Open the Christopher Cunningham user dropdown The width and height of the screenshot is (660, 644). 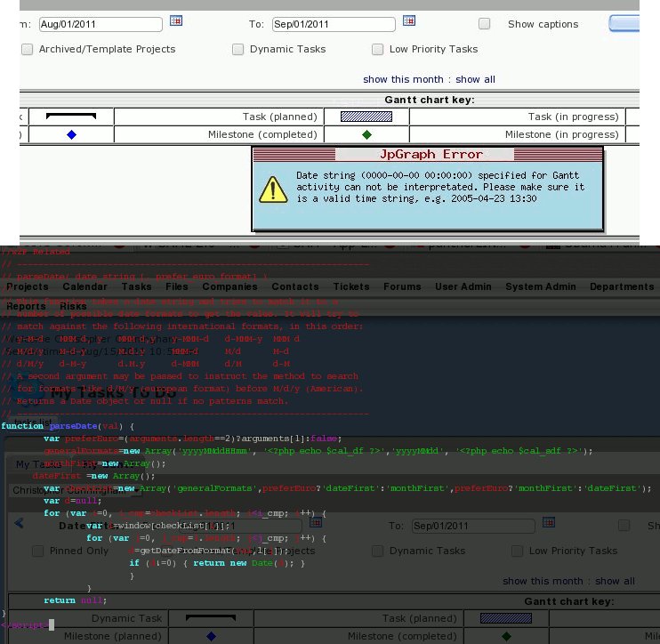tap(75, 490)
